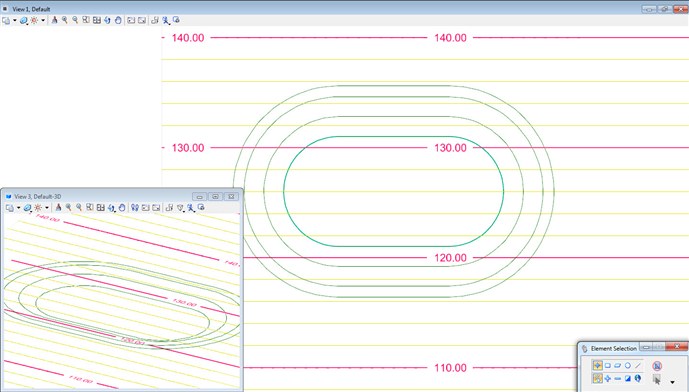The height and width of the screenshot is (392, 689).
Task: Open Display Style icon in View 3 toolbar
Action: coord(27,208)
